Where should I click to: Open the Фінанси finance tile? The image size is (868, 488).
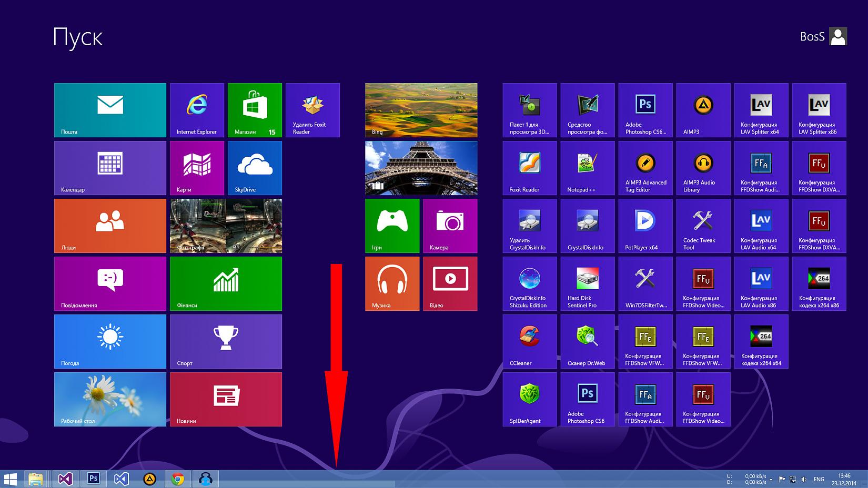226,283
